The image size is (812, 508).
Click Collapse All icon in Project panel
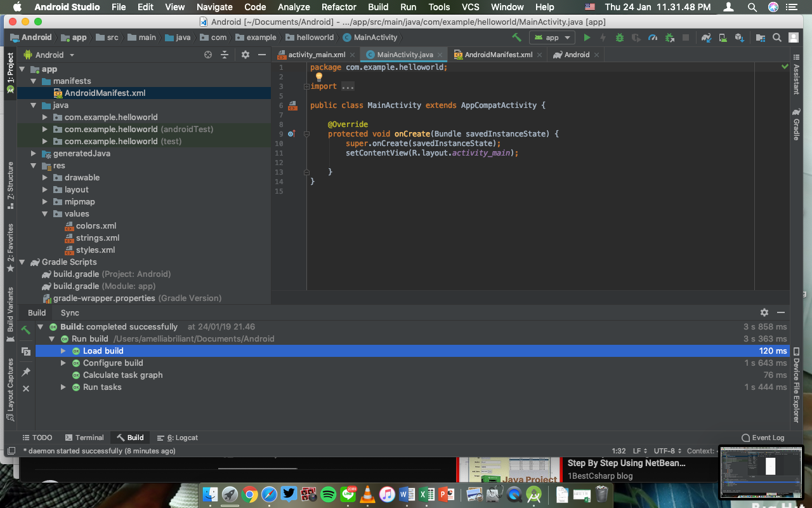[x=224, y=55]
